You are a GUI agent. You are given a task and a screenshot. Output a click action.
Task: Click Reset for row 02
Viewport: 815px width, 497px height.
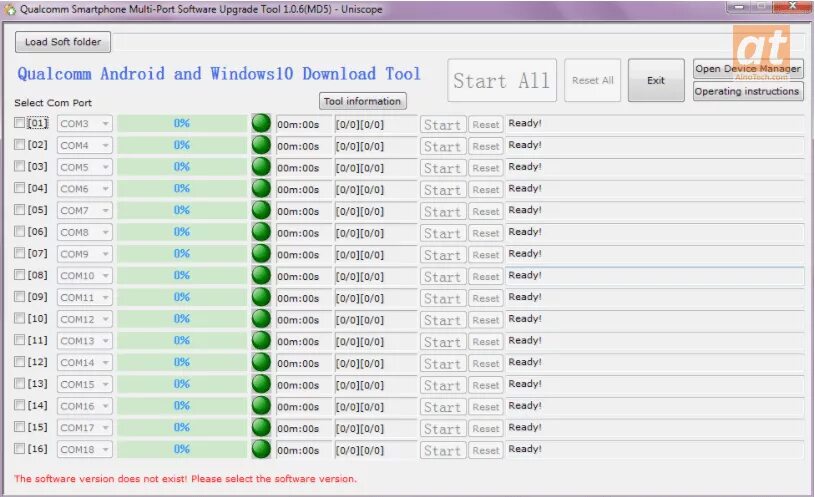(486, 147)
